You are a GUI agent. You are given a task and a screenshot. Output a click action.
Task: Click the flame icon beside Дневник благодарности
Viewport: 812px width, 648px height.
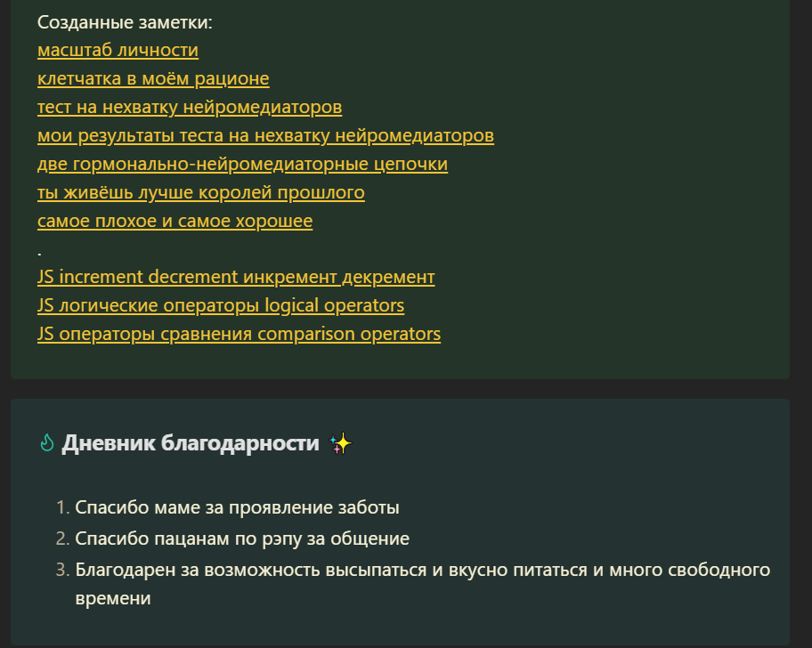tap(46, 443)
